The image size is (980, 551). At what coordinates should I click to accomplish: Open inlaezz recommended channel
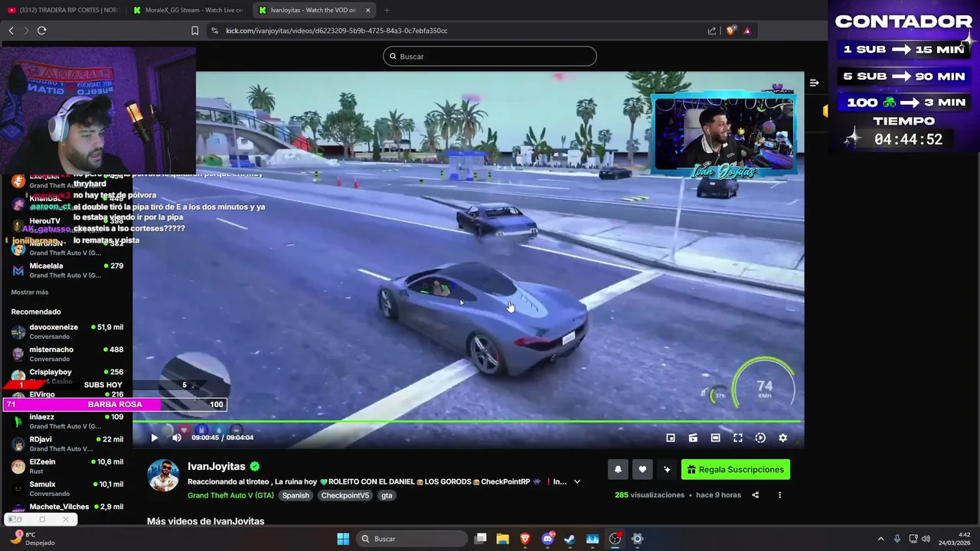tap(67, 421)
